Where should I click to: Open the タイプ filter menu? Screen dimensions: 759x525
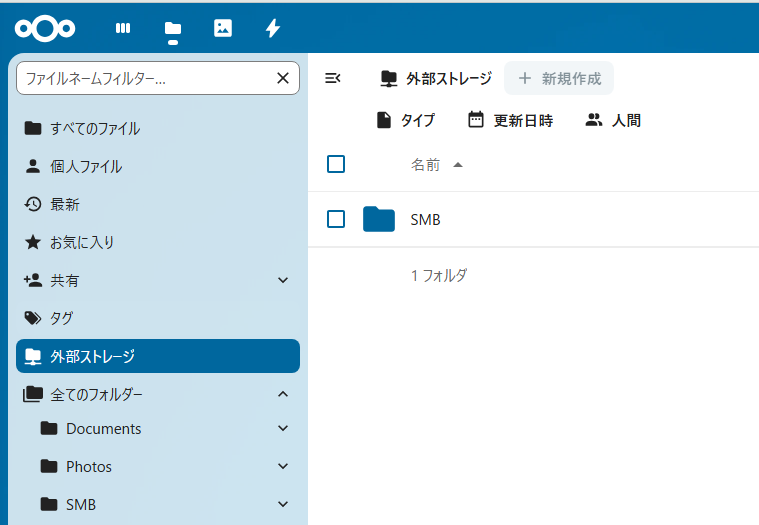(406, 120)
